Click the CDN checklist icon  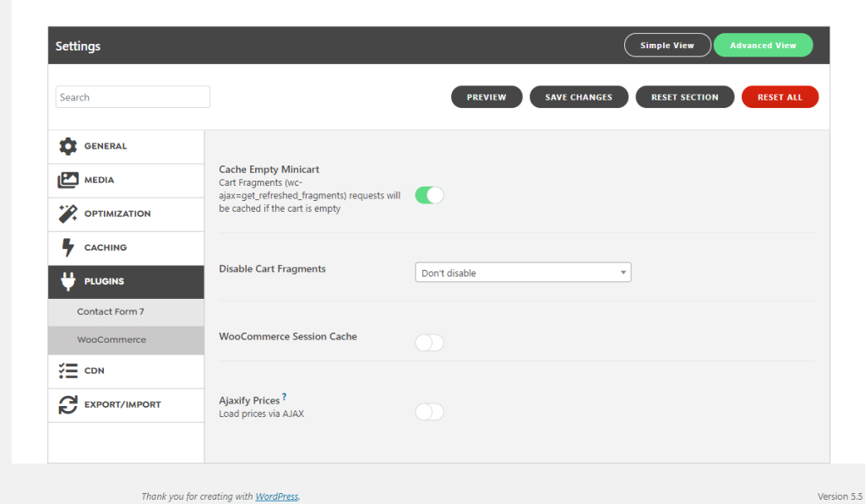coord(68,371)
